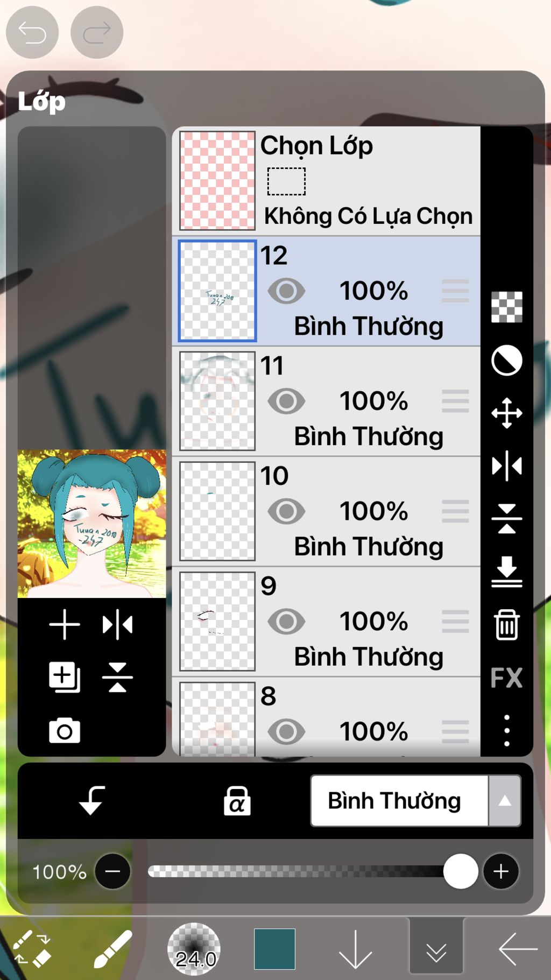Tap the redo arrow button
The height and width of the screenshot is (980, 551).
tap(97, 32)
